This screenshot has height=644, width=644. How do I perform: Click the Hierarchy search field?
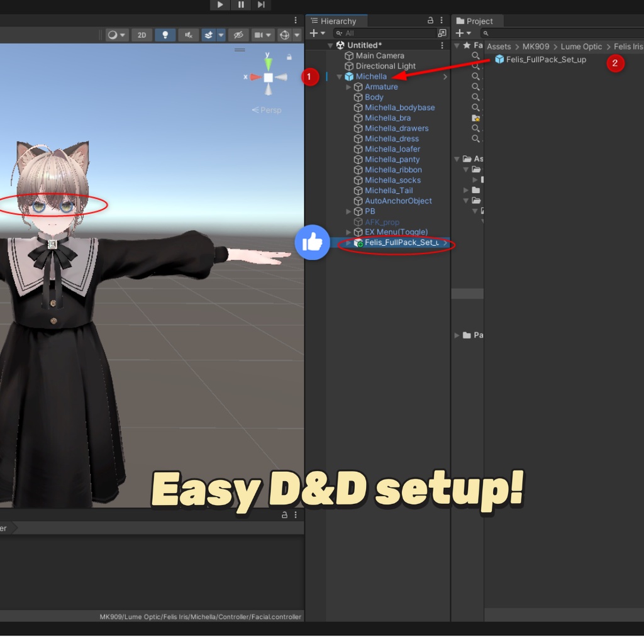click(x=384, y=33)
